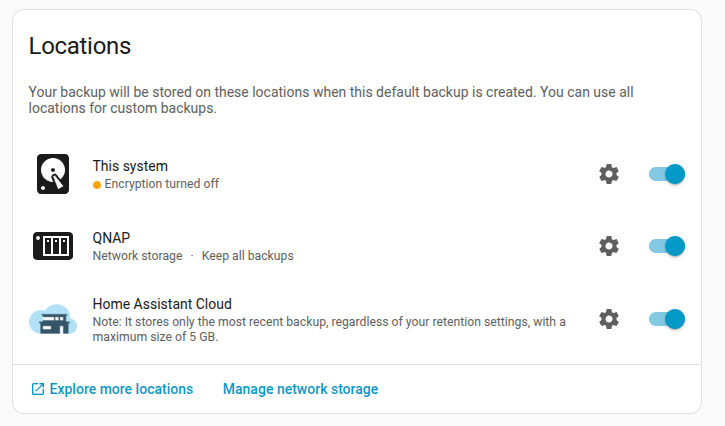The image size is (725, 426).
Task: Toggle off the QNAP backup location
Action: pos(666,246)
